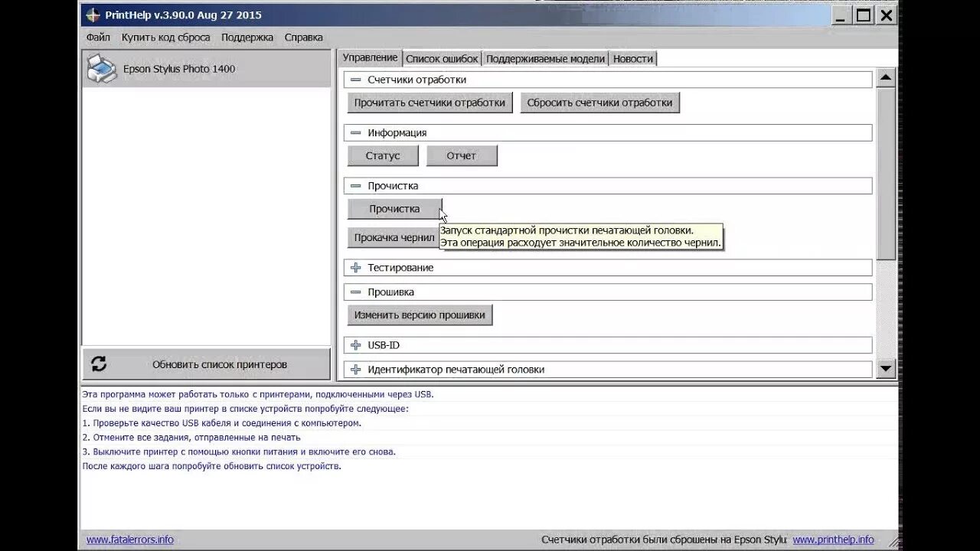This screenshot has width=980, height=551.
Task: Collapse the Информация section
Action: [355, 132]
